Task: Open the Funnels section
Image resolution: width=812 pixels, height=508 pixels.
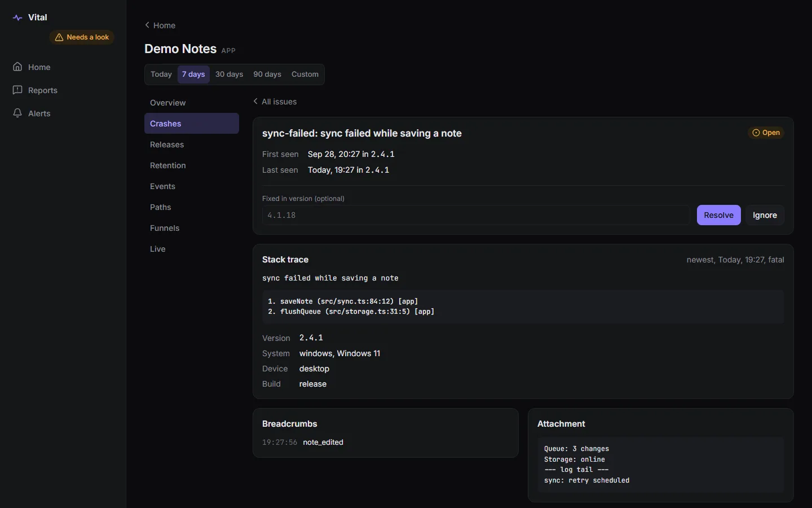Action: [192, 228]
